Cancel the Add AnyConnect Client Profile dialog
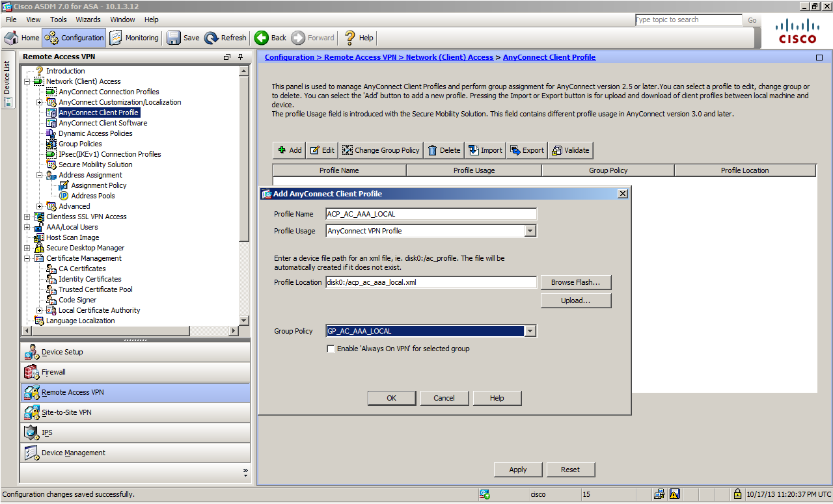The image size is (833, 504). (444, 398)
